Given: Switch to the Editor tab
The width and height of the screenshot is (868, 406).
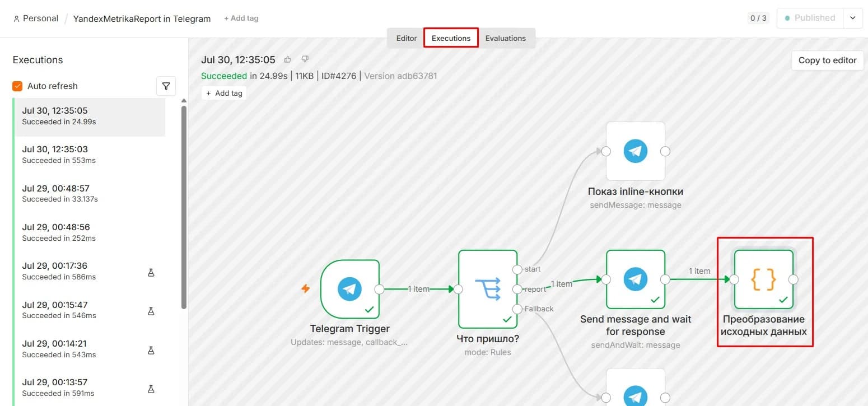Looking at the screenshot, I should pyautogui.click(x=407, y=38).
